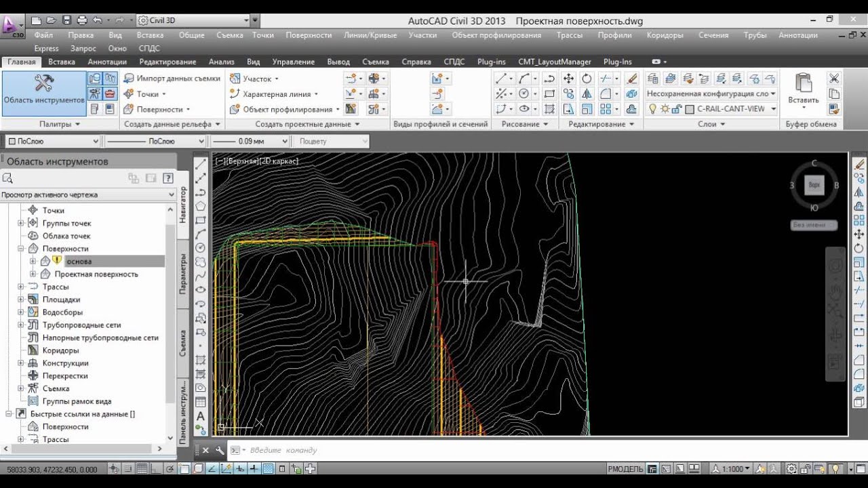This screenshot has height=488, width=868.
Task: Open the Поверхности menu in menu bar
Action: (x=309, y=35)
